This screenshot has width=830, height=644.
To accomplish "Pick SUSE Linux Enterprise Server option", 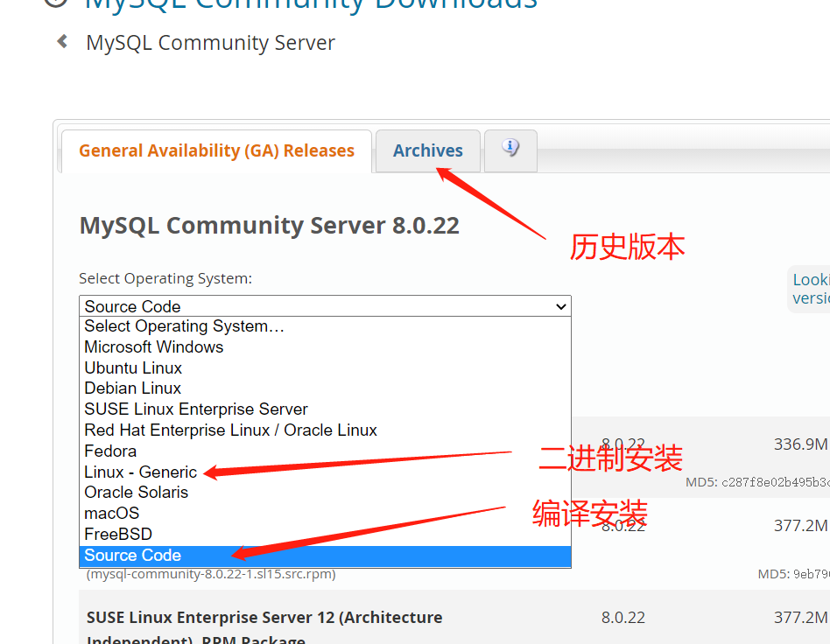I will pos(325,409).
